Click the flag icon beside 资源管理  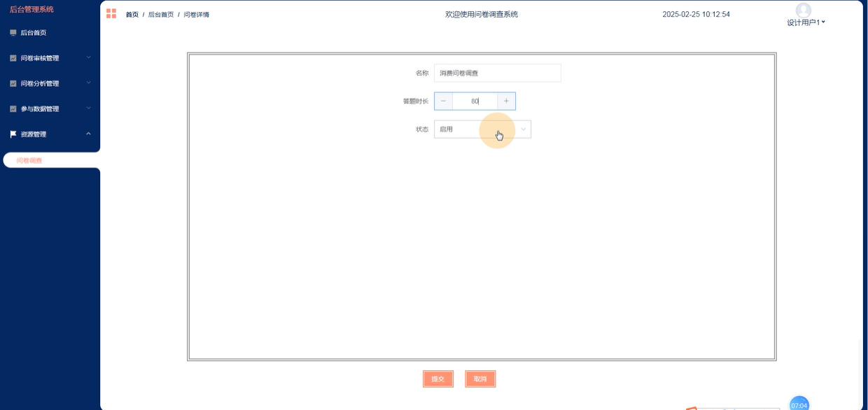[13, 134]
